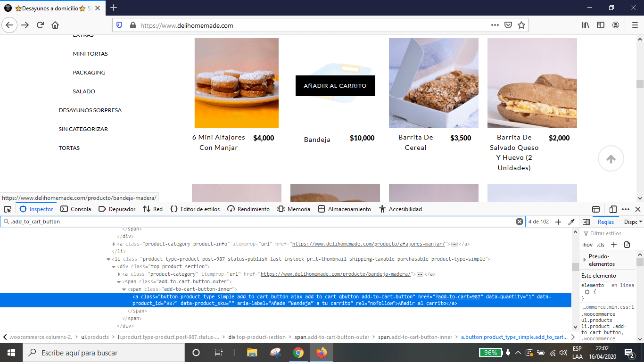Image resolution: width=644 pixels, height=362 pixels.
Task: Collapse the add-to-cart-button-inner span
Action: (x=124, y=289)
